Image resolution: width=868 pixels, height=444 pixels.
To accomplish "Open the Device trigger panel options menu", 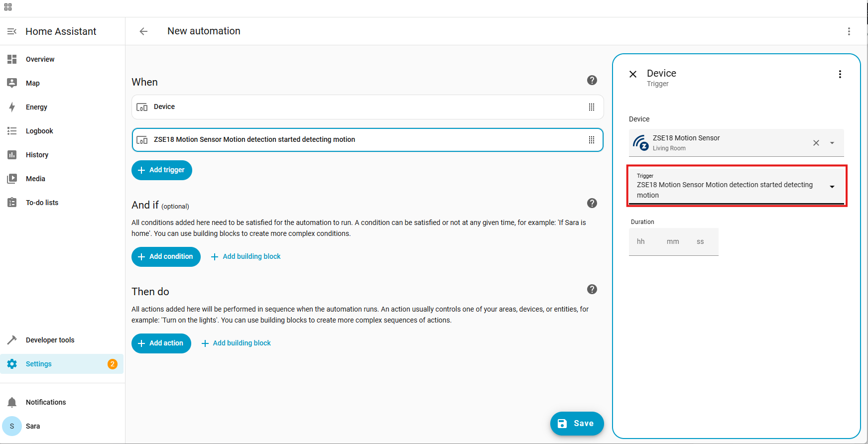I will coord(840,74).
